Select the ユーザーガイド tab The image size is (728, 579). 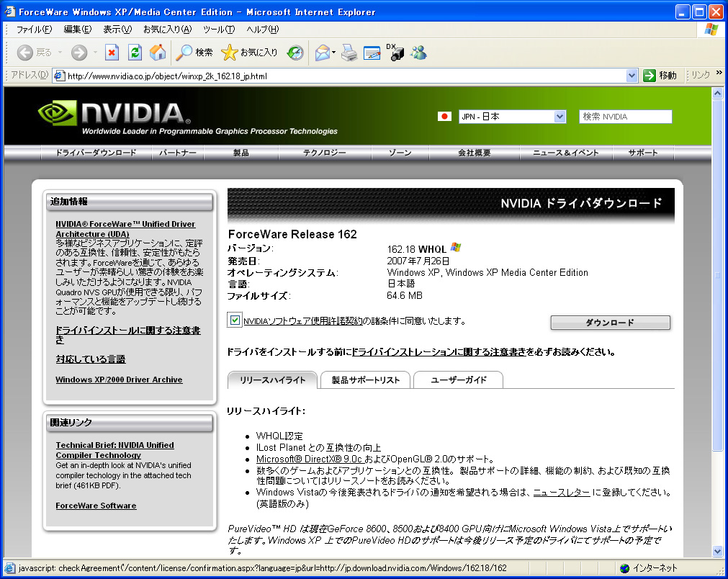click(458, 380)
